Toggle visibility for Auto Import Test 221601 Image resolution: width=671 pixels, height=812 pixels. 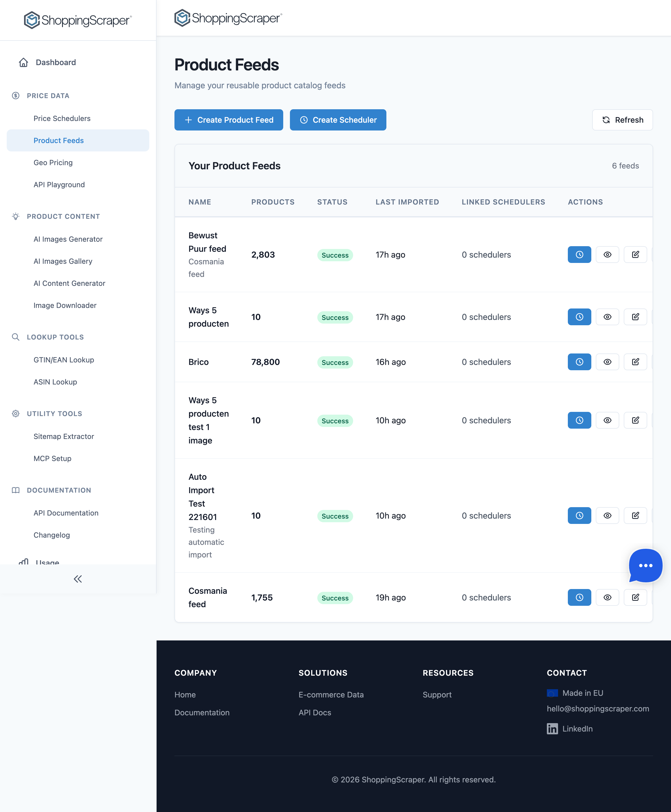click(x=607, y=515)
